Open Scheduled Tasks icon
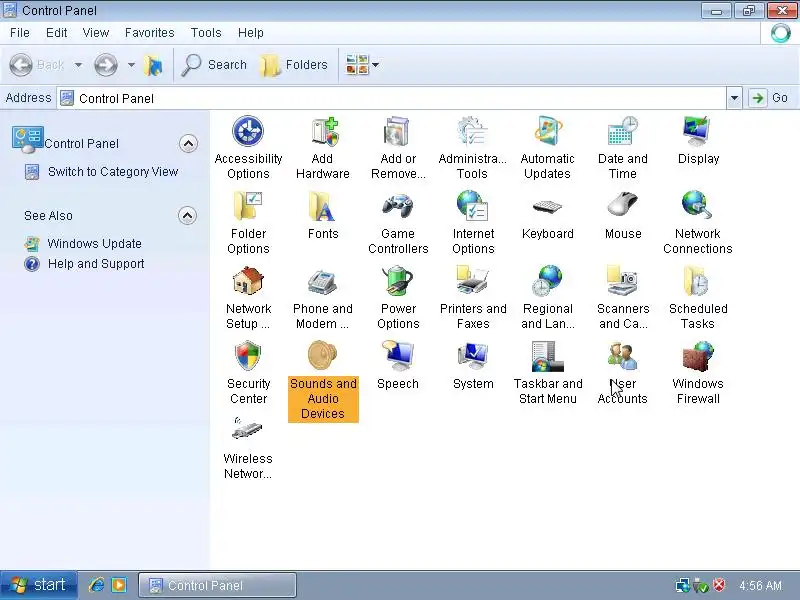The height and width of the screenshot is (600, 800). [x=698, y=281]
